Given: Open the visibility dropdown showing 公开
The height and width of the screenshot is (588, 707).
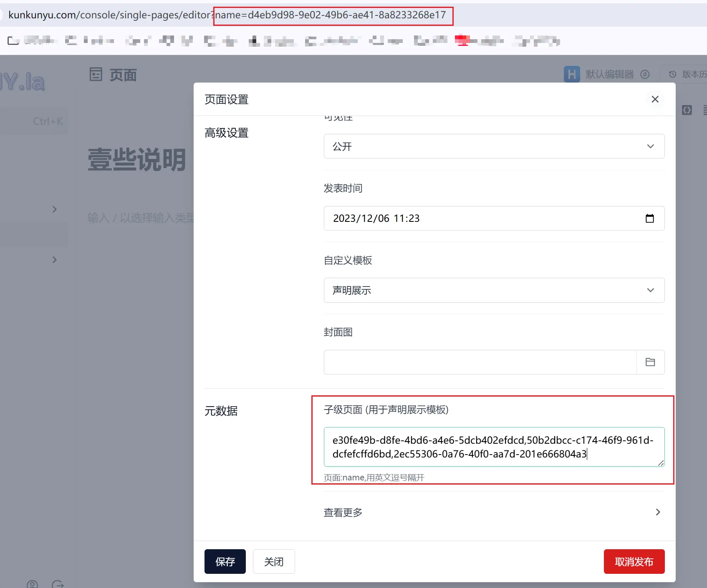Looking at the screenshot, I should (494, 146).
